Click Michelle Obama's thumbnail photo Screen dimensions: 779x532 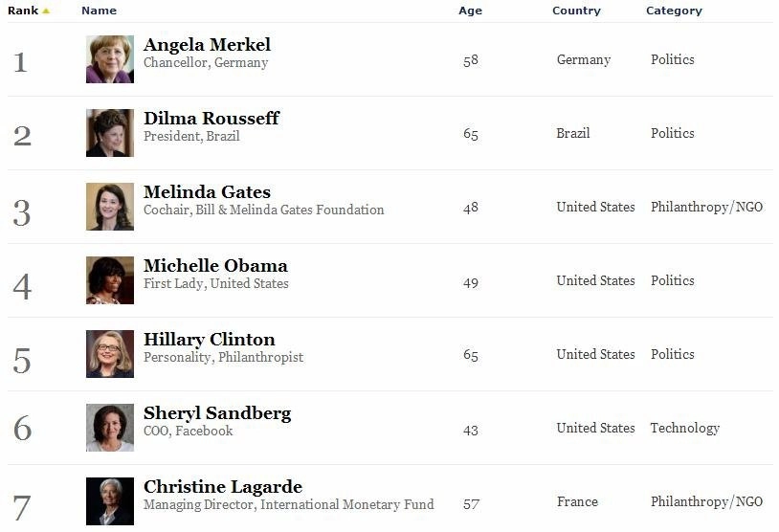[110, 280]
